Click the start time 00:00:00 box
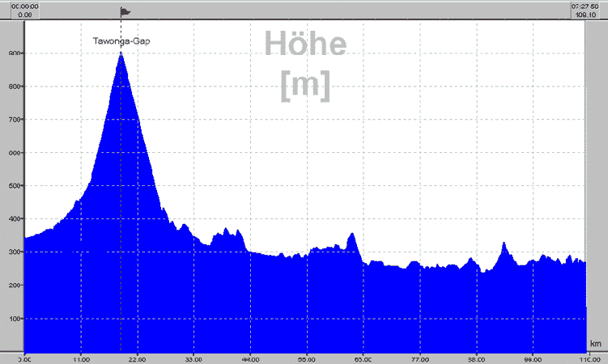608x364 pixels. (21, 10)
